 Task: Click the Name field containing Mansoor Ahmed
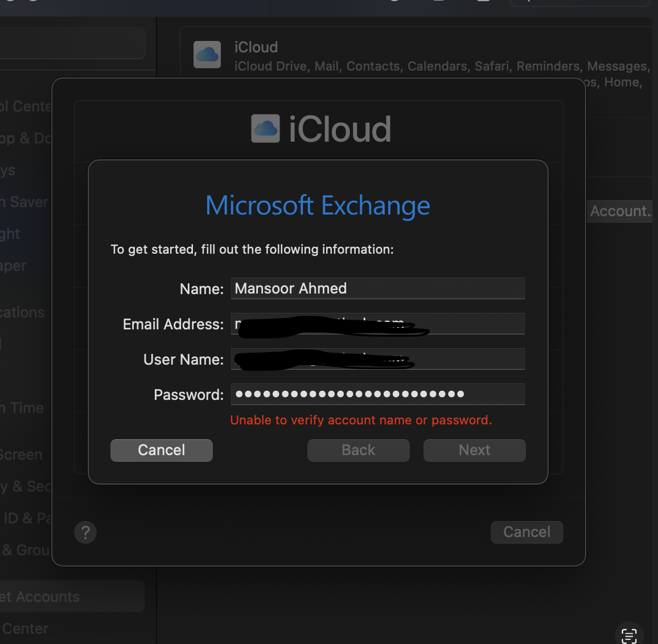click(x=378, y=288)
